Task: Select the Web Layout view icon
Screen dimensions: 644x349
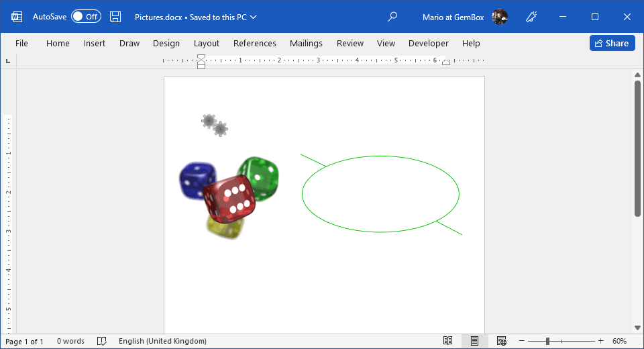Action: point(501,341)
